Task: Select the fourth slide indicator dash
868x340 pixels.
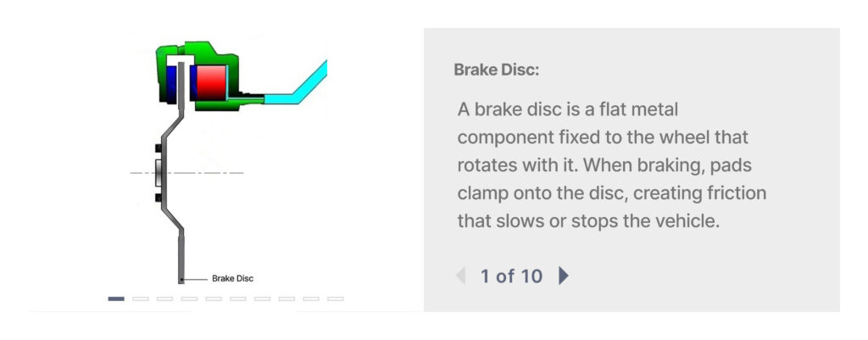Action: [189, 298]
